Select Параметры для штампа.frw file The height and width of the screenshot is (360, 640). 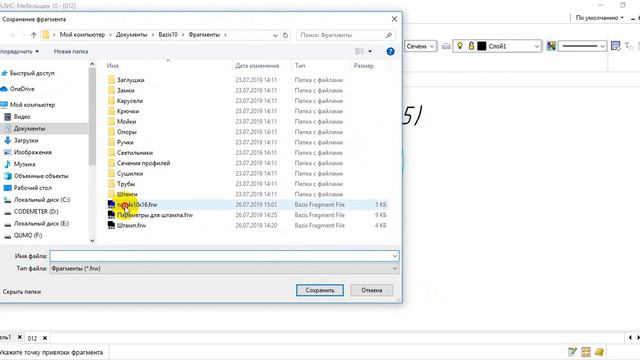154,215
